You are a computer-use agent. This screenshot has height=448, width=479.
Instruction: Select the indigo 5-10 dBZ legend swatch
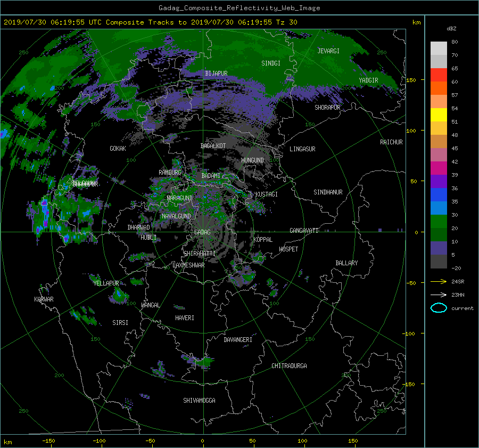tap(439, 248)
